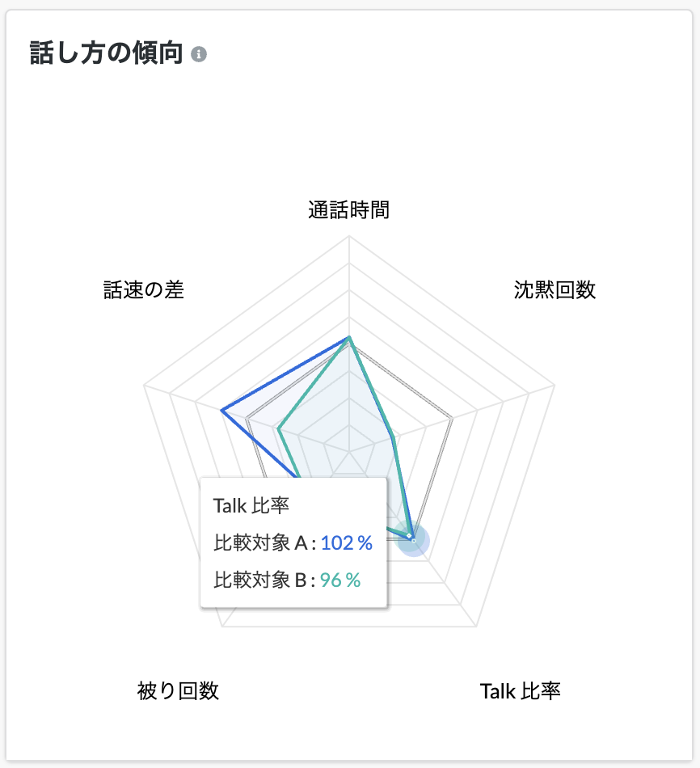Screen dimensions: 700x768
Task: Click the 話し方の傾向 panel title
Action: (x=107, y=53)
